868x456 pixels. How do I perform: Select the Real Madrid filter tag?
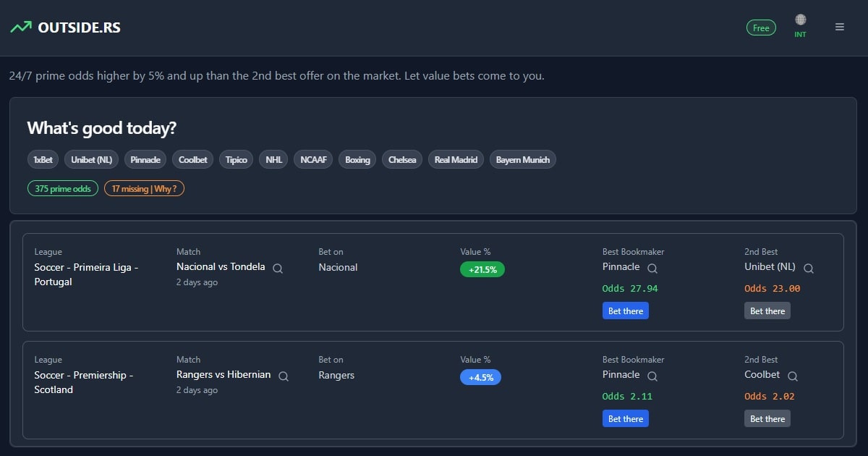(456, 160)
